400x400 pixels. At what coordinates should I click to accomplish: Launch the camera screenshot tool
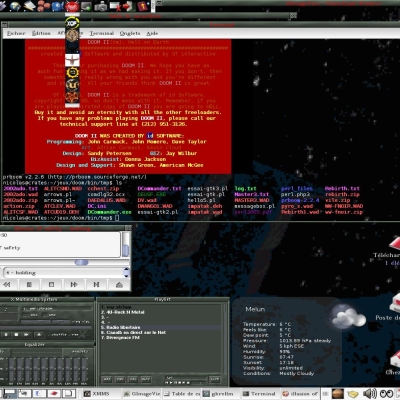tap(100, 6)
